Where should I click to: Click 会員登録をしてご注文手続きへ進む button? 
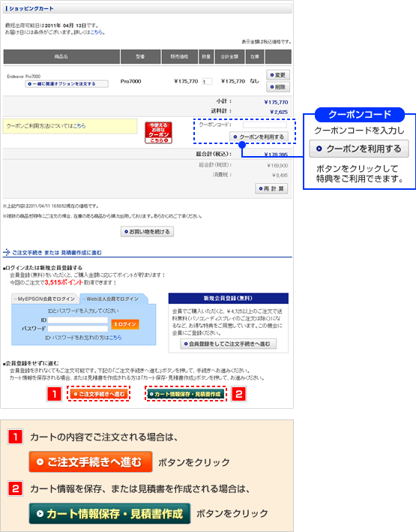tap(228, 344)
